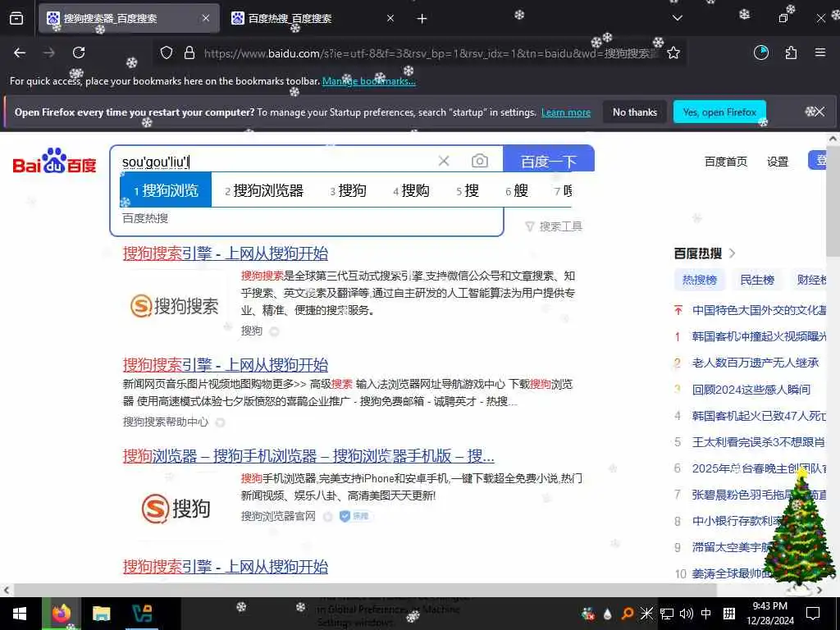Open the Windows Start menu
840x630 pixels.
click(20, 614)
